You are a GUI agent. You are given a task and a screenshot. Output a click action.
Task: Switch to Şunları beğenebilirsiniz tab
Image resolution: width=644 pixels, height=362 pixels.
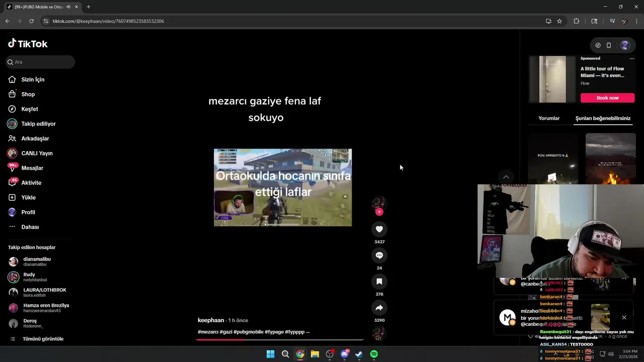click(x=603, y=118)
